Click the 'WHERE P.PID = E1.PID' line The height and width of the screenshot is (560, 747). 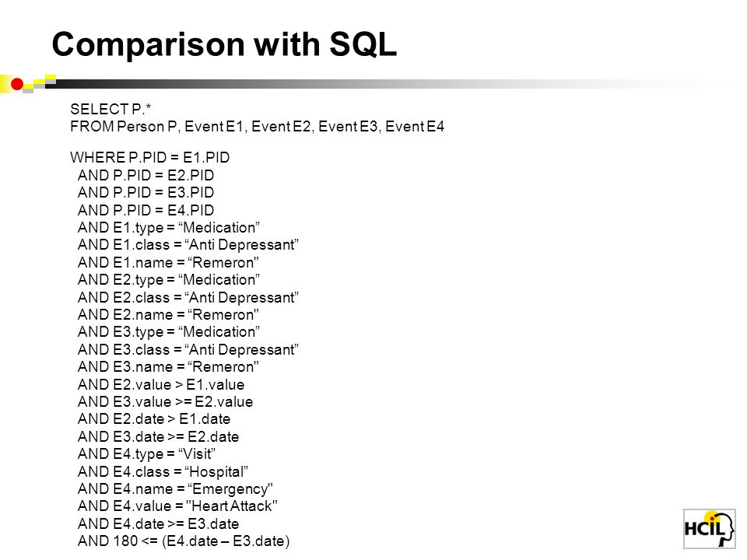(150, 158)
